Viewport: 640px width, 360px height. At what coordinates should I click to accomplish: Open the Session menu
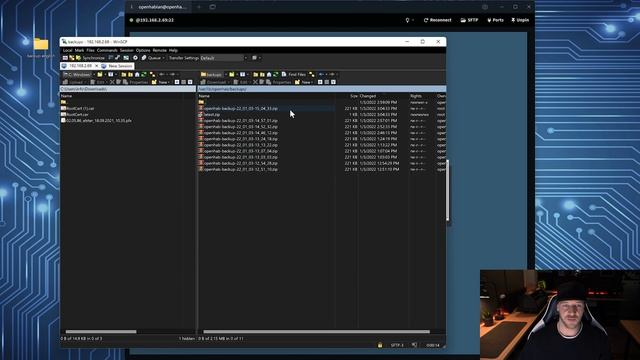(x=127, y=50)
